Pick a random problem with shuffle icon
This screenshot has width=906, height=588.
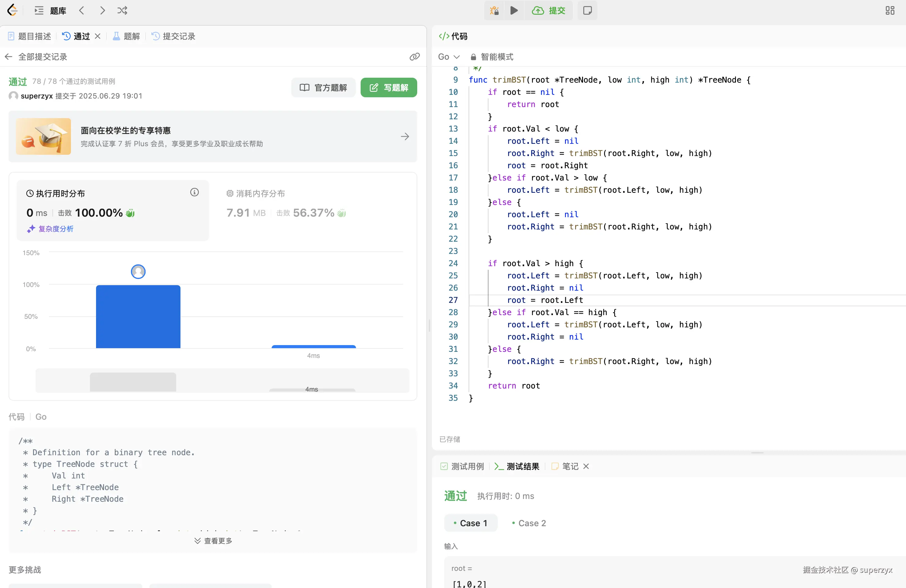[x=122, y=11]
